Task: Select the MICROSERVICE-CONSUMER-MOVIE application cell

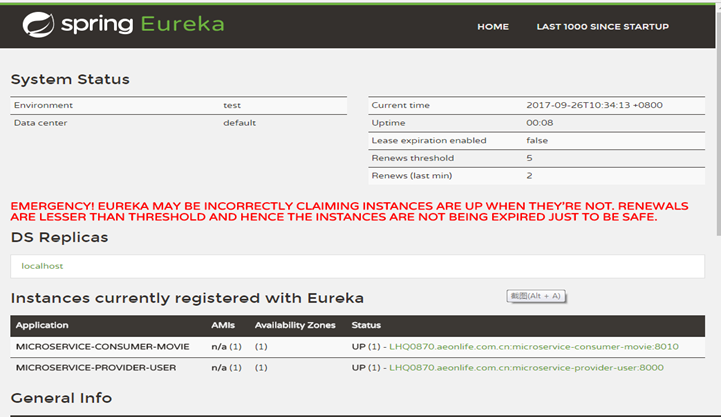Action: coord(103,347)
